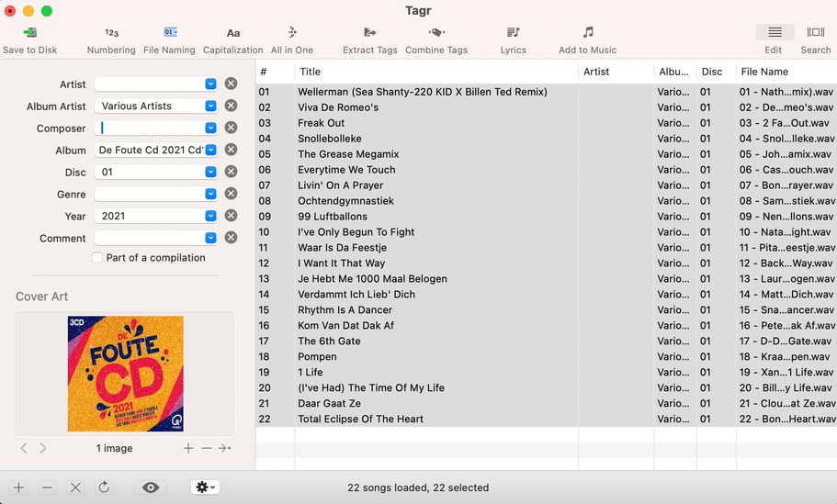Open the File Naming tool
Viewport: 837px width, 504px height.
(x=170, y=32)
